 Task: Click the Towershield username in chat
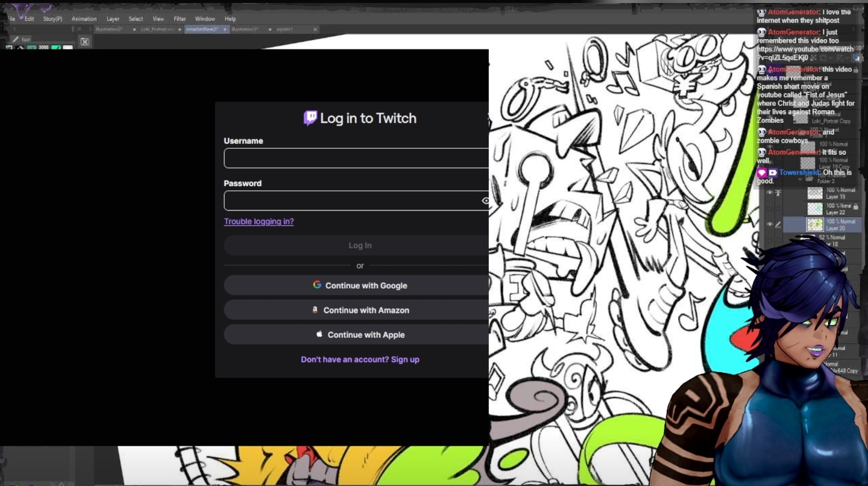tap(799, 173)
